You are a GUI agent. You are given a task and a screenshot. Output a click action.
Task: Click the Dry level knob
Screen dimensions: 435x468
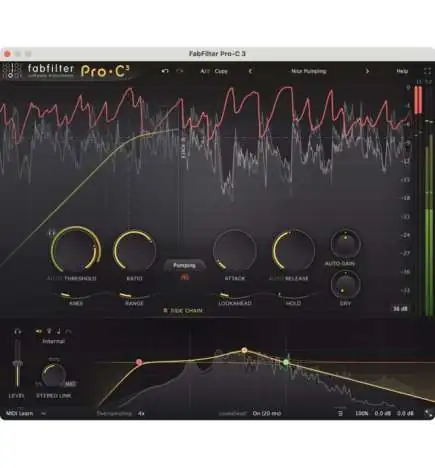coord(345,284)
